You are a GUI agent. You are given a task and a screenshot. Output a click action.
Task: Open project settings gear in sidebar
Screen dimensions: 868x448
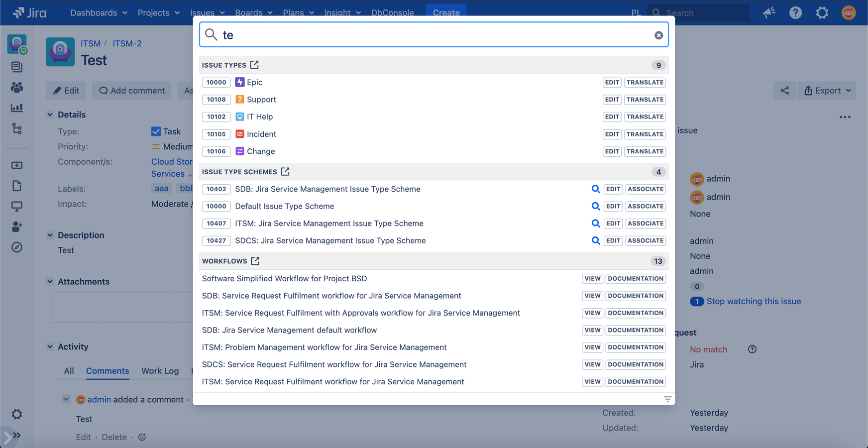17,414
